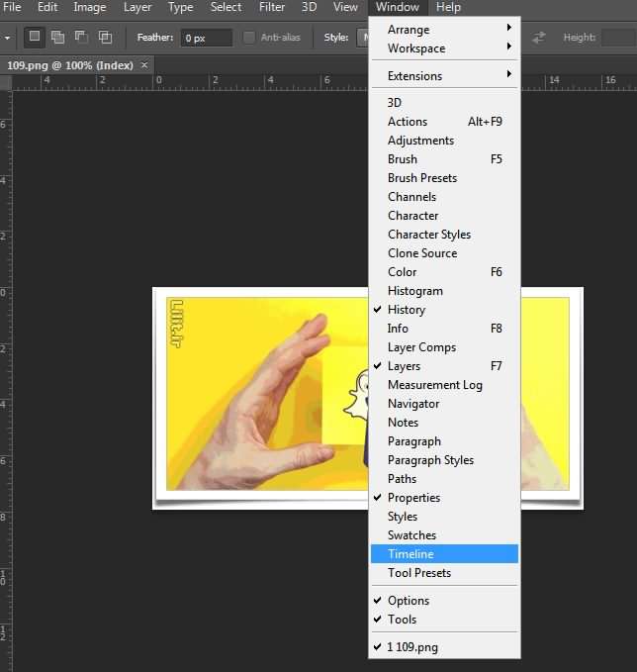Screen dimensions: 637x672
Task: Close the 109.png document tab
Action: pos(144,65)
